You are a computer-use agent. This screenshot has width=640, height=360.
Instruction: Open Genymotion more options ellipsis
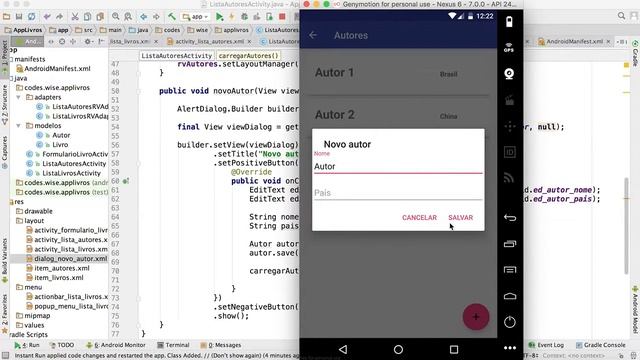tap(510, 348)
